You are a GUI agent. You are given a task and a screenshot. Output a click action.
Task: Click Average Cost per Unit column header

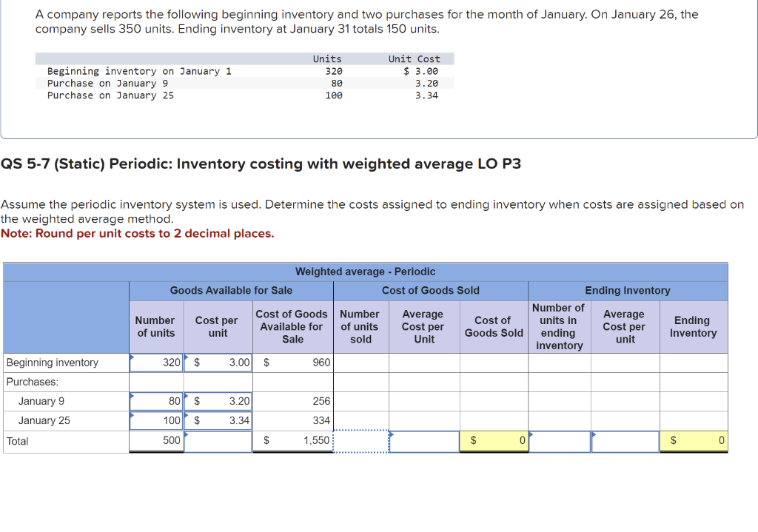click(423, 326)
